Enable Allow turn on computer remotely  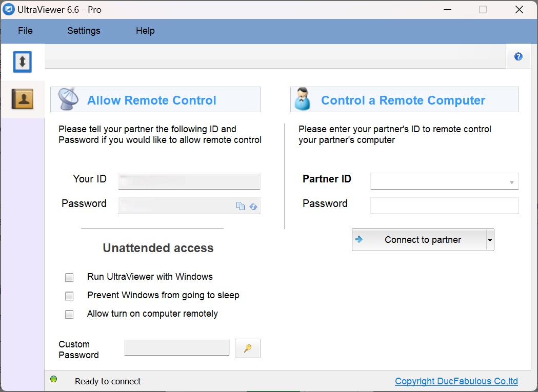[x=69, y=314]
